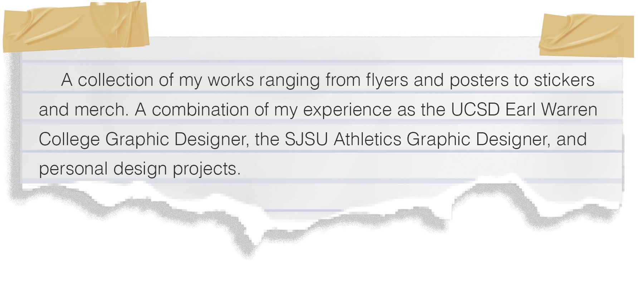This screenshot has width=644, height=286.
Task: Click the left piece of masking tape
Action: tap(76, 26)
